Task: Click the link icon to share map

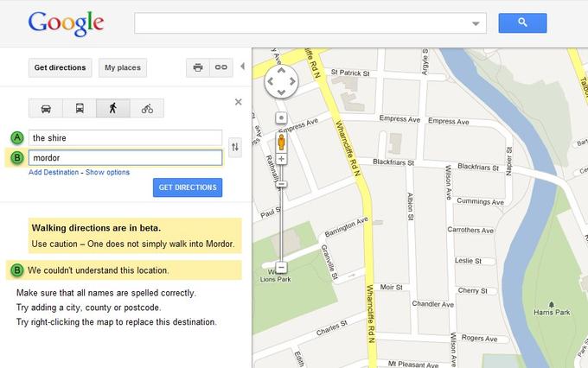Action: [220, 68]
